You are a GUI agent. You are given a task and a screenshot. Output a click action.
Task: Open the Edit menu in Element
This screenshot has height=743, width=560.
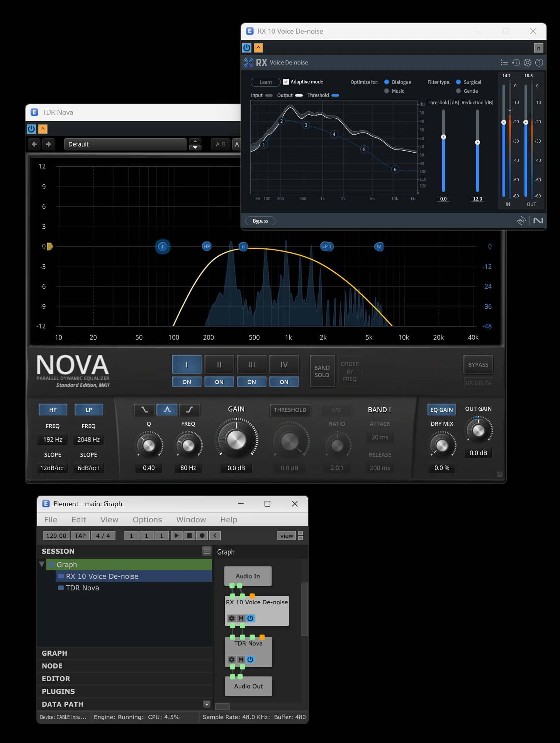pos(79,520)
